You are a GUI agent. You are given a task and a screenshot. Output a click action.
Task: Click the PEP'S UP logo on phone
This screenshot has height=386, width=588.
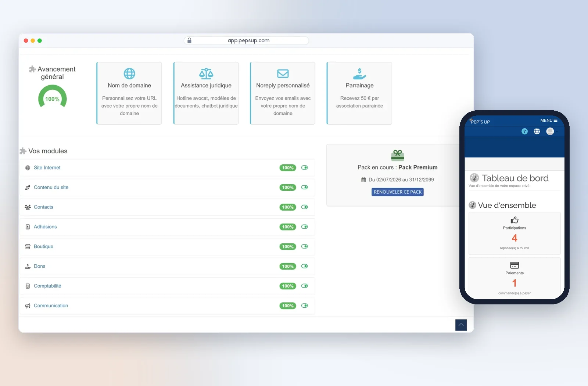click(480, 122)
